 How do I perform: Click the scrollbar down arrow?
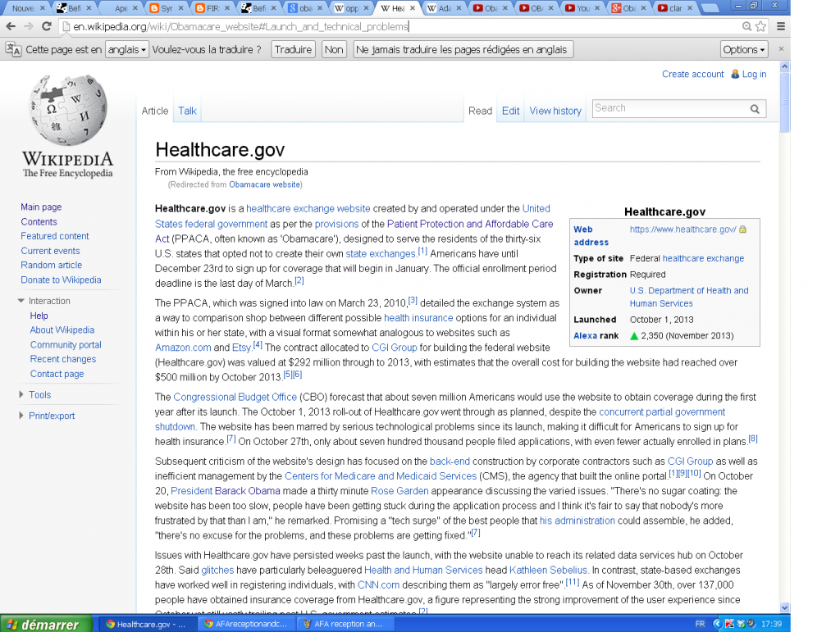pyautogui.click(x=785, y=607)
